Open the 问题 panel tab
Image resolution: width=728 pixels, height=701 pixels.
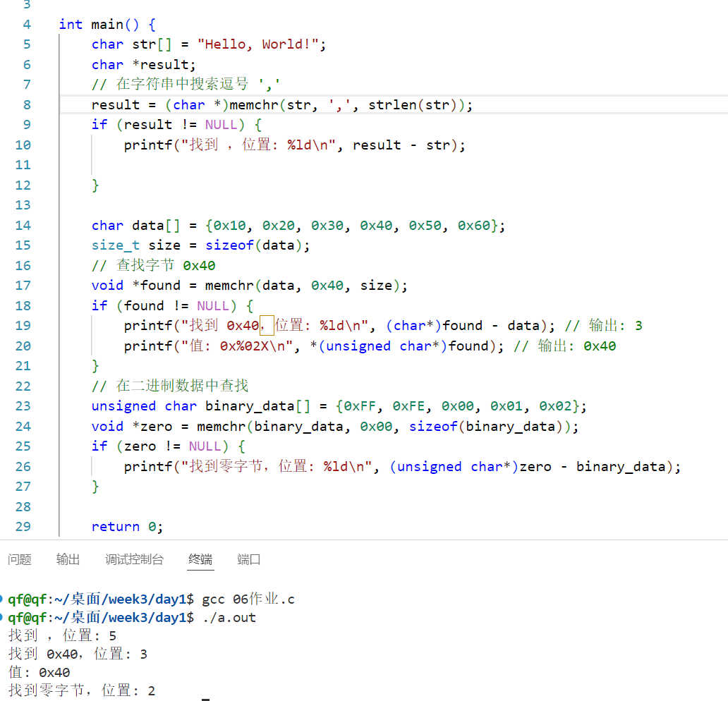tap(20, 559)
